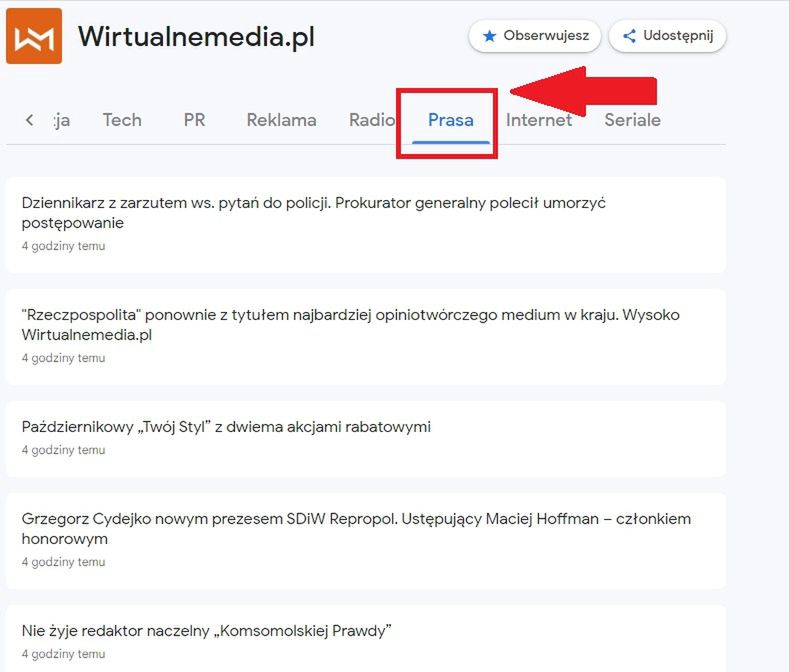Open article about Dziennikarz z zarzutem
Viewport: 789px width, 672px height.
click(366, 225)
